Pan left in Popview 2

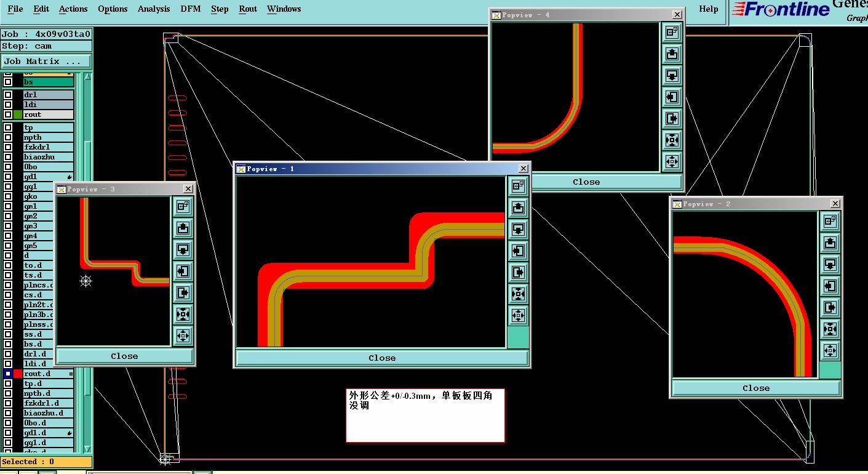click(x=830, y=286)
